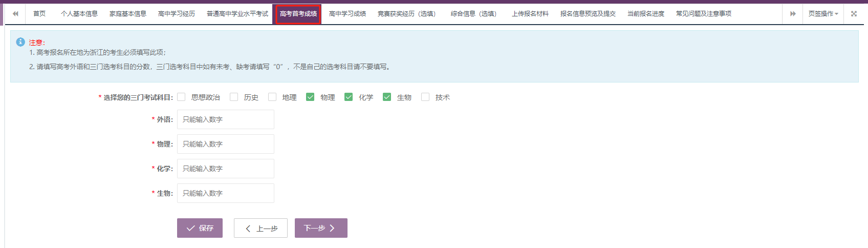The width and height of the screenshot is (868, 248).
Task: Click the 生物 score input field
Action: click(226, 193)
